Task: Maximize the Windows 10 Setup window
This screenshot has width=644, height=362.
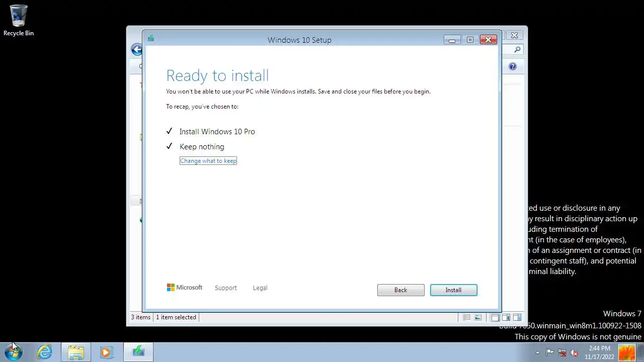Action: (470, 40)
